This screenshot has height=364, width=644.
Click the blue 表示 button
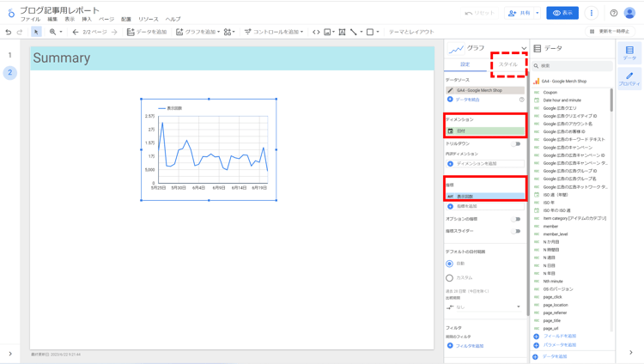[562, 13]
